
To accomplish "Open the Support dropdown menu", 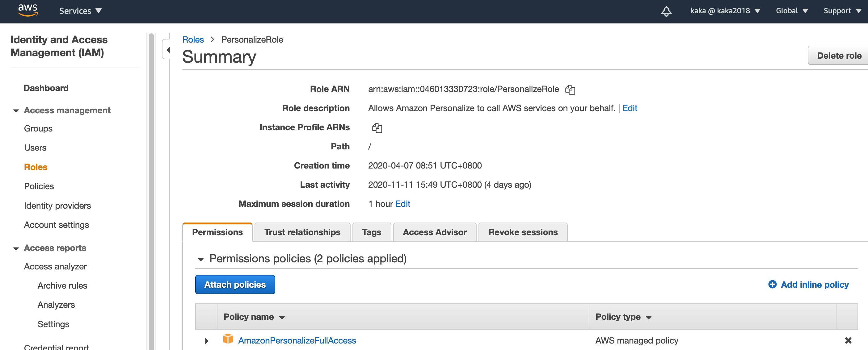I will [x=842, y=11].
